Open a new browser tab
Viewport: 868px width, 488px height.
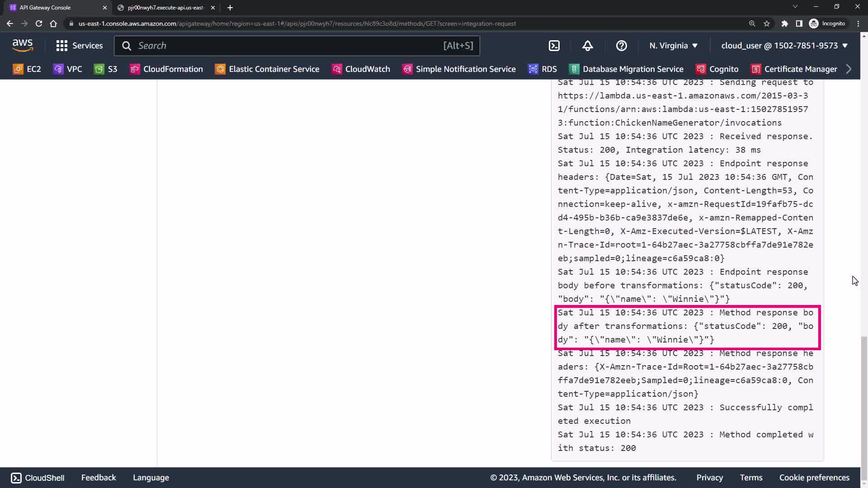click(230, 8)
